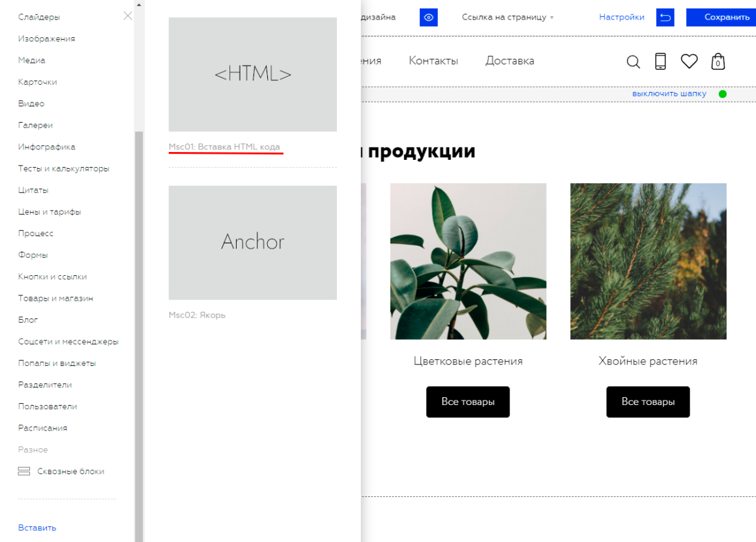Close the block library panel
The image size is (756, 542).
128,16
